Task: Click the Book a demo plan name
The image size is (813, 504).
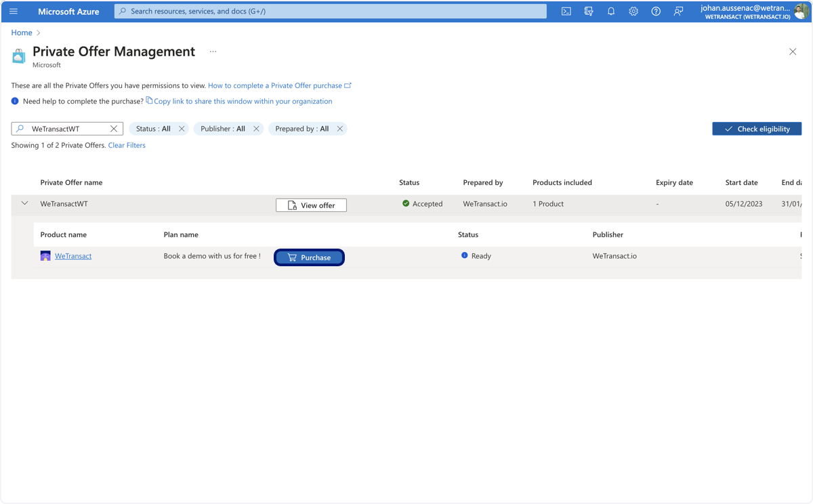Action: (212, 256)
